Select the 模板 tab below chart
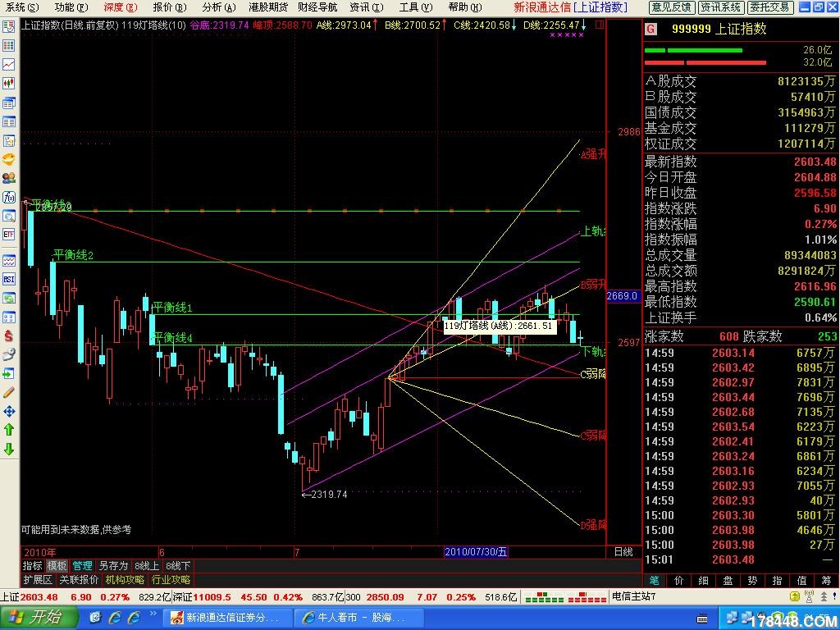Screen dimensions: 840x630 (57, 566)
